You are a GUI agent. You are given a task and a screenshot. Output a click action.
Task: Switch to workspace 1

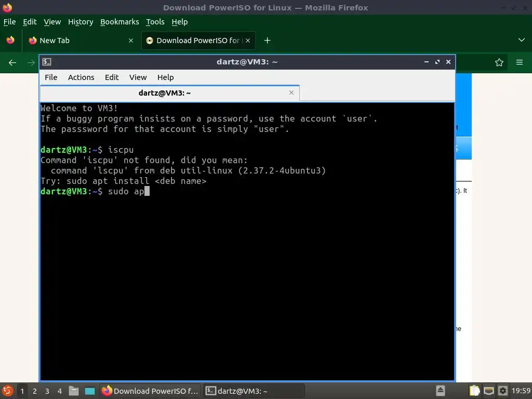22,391
